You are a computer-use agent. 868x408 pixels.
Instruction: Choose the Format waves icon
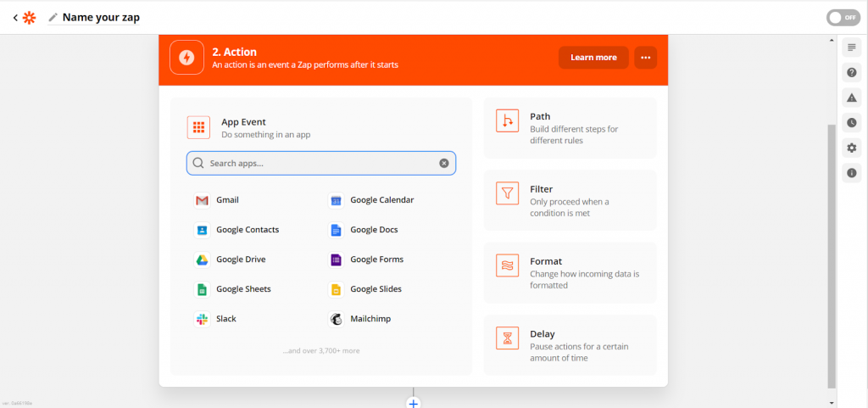click(x=507, y=265)
